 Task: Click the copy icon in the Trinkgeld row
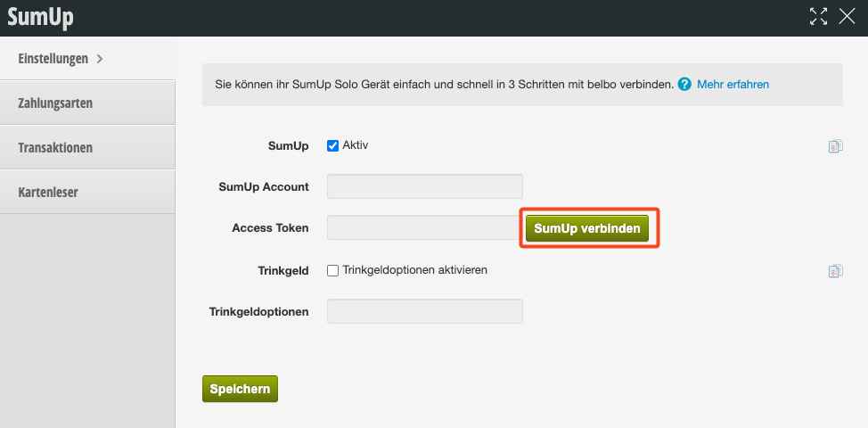(835, 271)
